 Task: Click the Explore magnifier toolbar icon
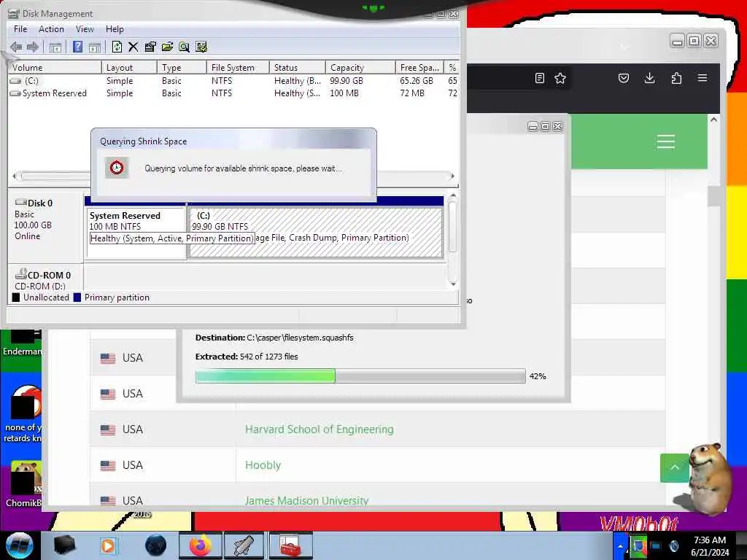click(x=184, y=47)
